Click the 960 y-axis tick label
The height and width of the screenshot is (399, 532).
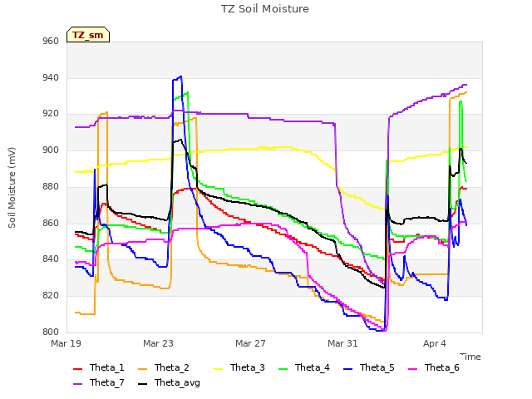pos(51,42)
